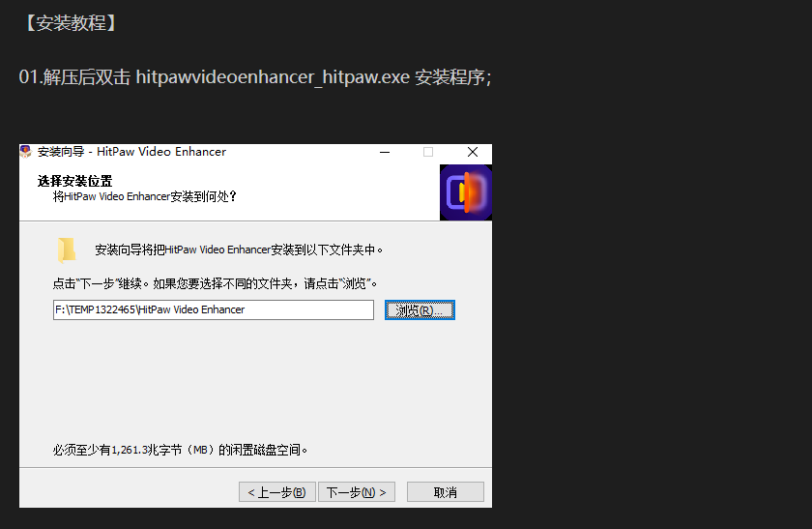The width and height of the screenshot is (812, 529).
Task: Close the HitPaw setup wizard window
Action: (x=473, y=152)
